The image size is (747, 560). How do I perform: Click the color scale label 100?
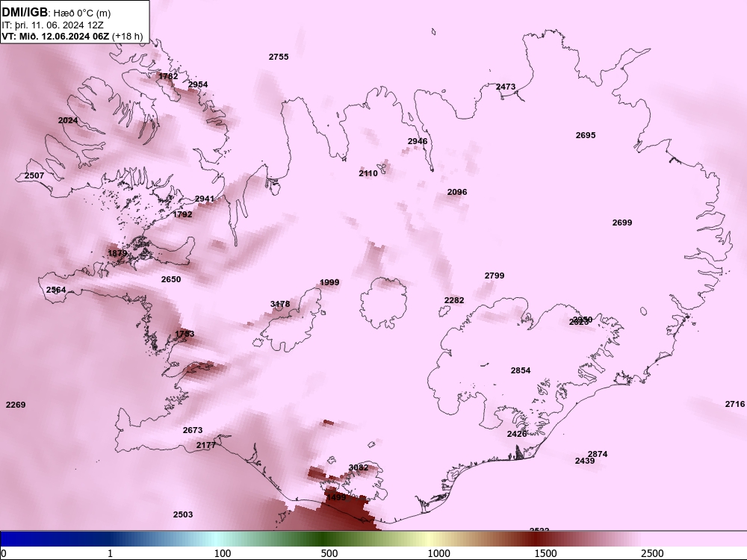[223, 553]
